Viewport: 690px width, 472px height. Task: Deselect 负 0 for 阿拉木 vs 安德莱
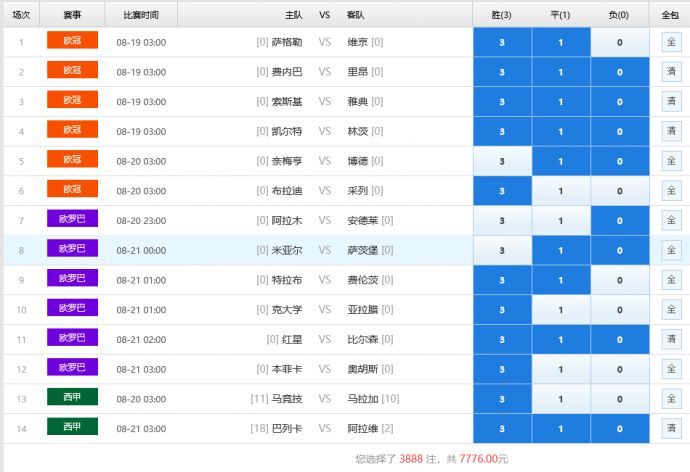(620, 220)
